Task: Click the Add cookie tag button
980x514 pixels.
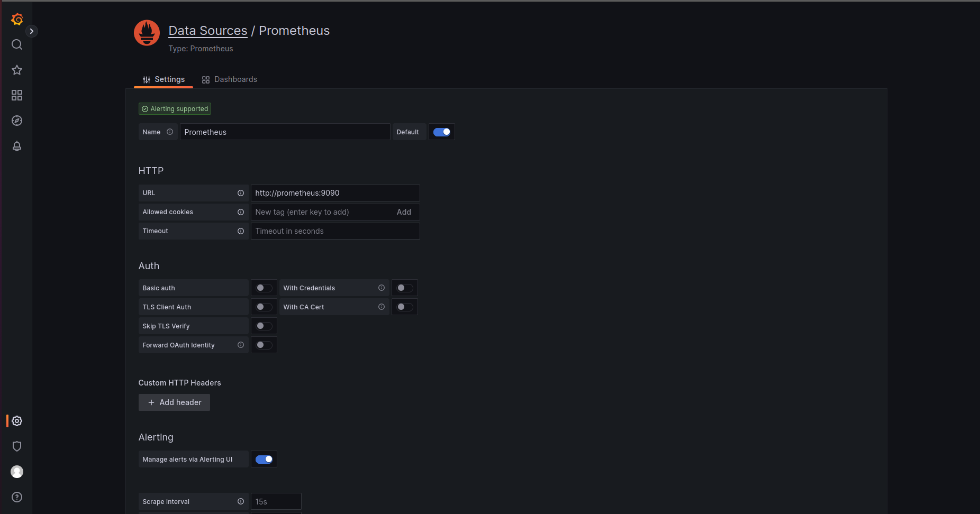Action: point(404,212)
